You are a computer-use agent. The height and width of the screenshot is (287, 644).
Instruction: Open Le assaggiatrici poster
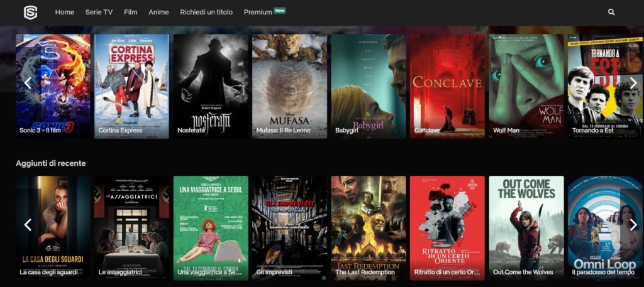(132, 228)
